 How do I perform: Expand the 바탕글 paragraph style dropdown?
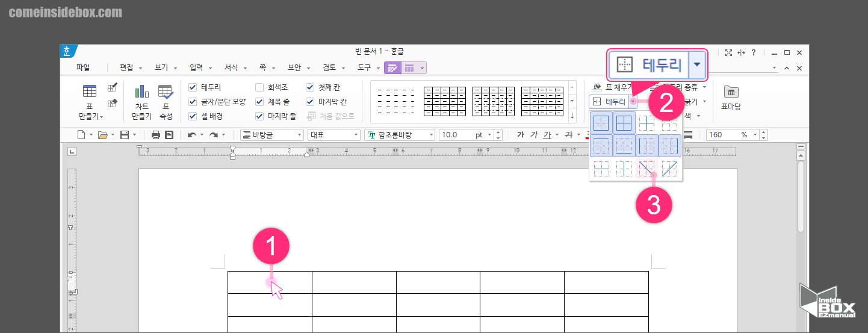[x=299, y=135]
